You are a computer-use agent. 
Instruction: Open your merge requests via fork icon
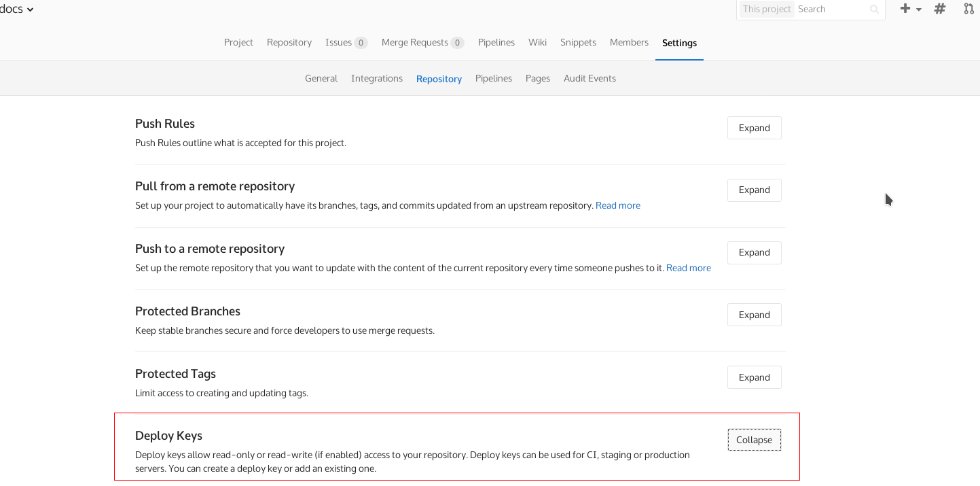click(x=967, y=9)
